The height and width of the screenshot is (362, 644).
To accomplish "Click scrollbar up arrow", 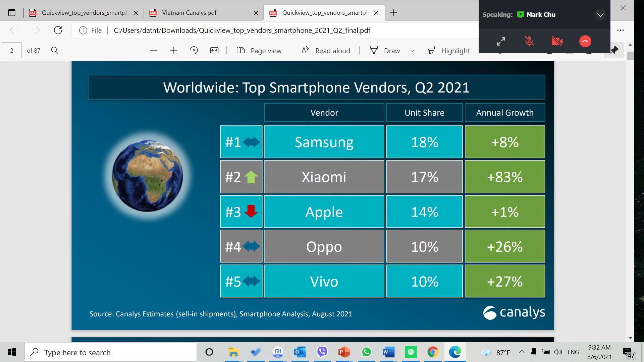I will pos(630,45).
